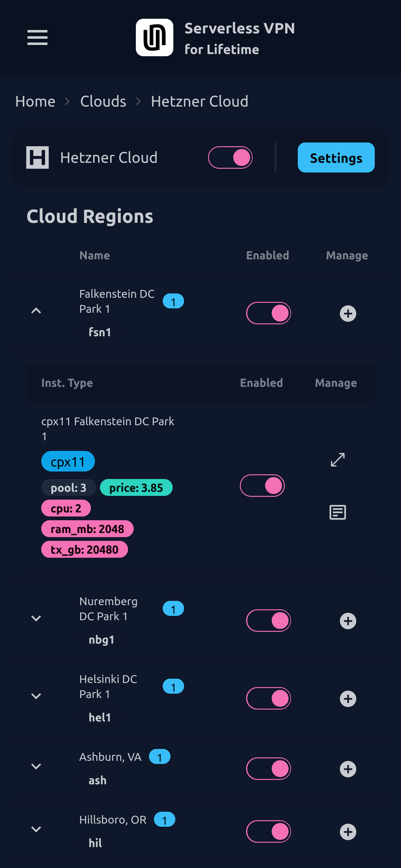Expand the Nuremberg DC Park 1 row

[36, 618]
